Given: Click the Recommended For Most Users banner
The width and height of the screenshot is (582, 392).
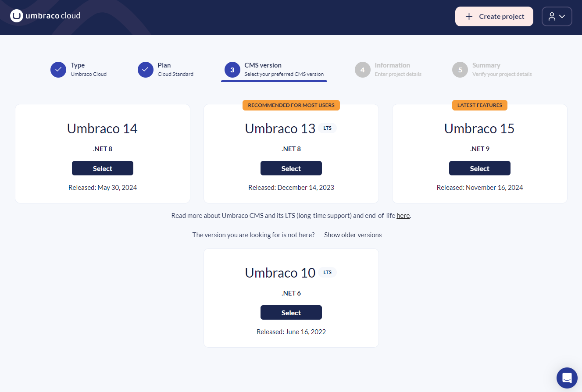Looking at the screenshot, I should [x=291, y=105].
